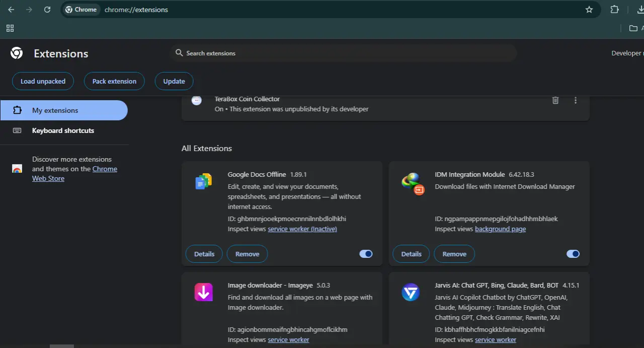Click the All Extensions heading
This screenshot has width=644, height=348.
point(207,148)
